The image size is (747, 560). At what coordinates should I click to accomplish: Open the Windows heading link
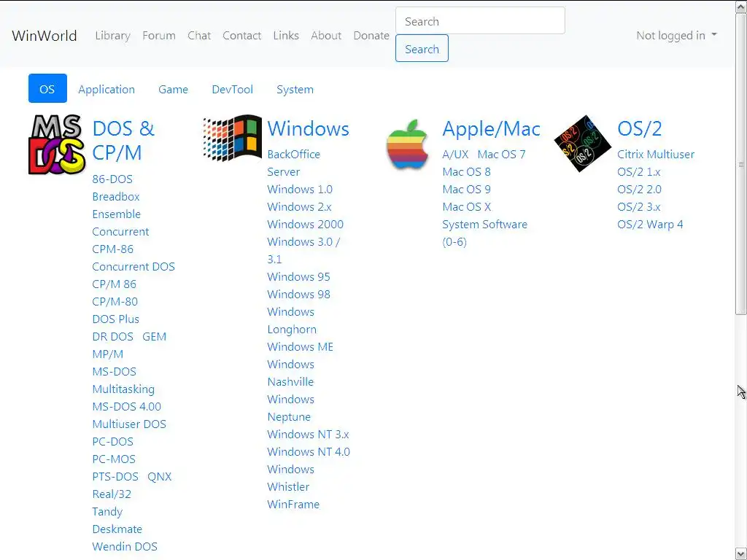click(309, 128)
